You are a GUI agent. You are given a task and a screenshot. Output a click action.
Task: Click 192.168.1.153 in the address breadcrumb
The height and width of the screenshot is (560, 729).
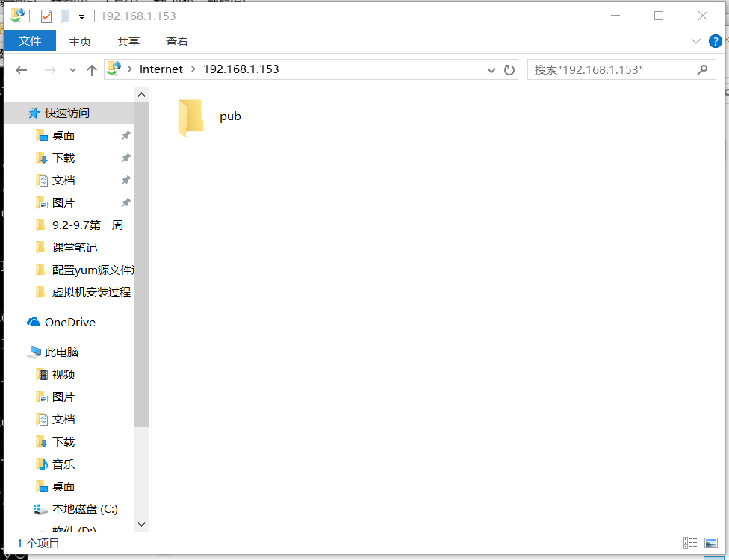point(241,69)
